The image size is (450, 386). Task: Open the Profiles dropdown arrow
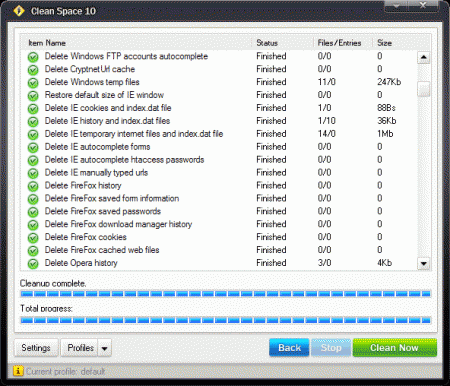(105, 349)
